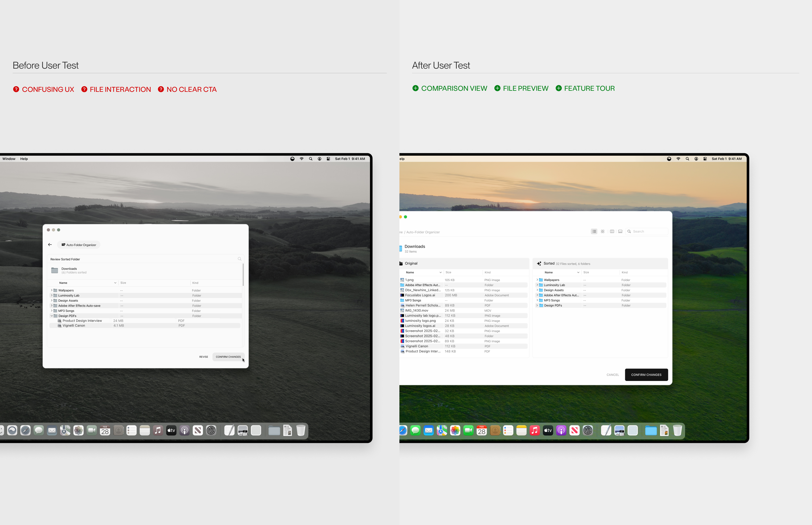The width and height of the screenshot is (812, 525).
Task: Open Help menu in Before mockup menu bar
Action: click(x=24, y=159)
